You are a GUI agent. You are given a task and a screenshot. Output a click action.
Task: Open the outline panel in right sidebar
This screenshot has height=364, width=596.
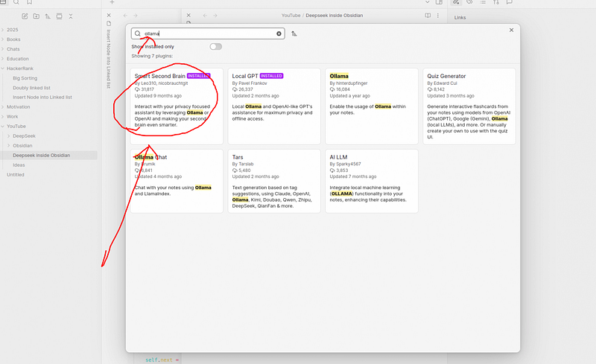click(483, 2)
